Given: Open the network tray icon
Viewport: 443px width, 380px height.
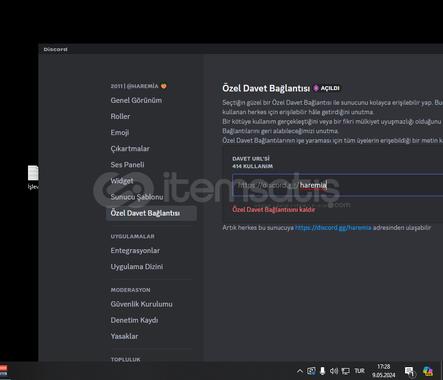Looking at the screenshot, I should click(346, 371).
